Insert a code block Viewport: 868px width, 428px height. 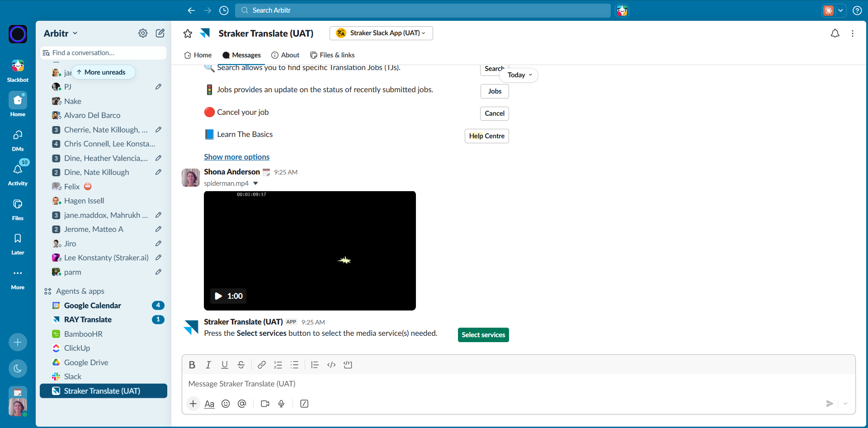(x=348, y=365)
